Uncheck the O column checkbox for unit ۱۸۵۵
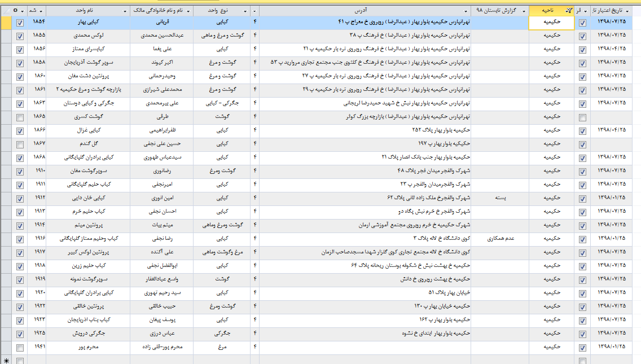 (20, 36)
